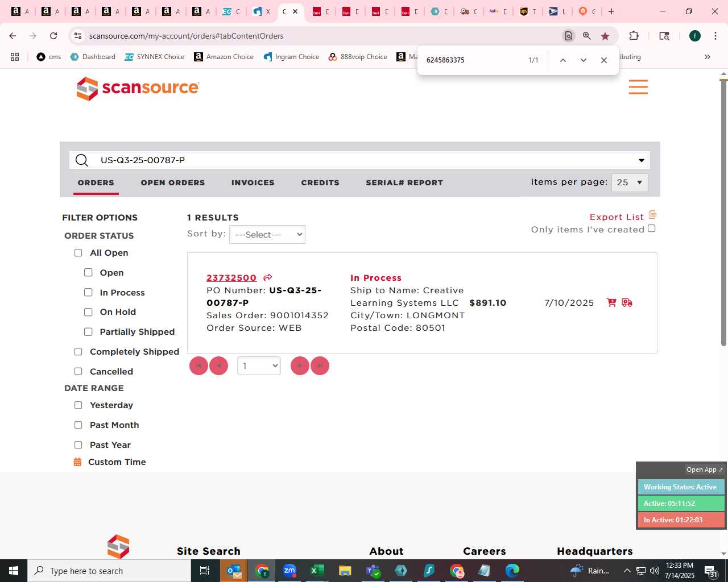Open browser extensions puzzle icon
The image size is (728, 582).
click(634, 36)
